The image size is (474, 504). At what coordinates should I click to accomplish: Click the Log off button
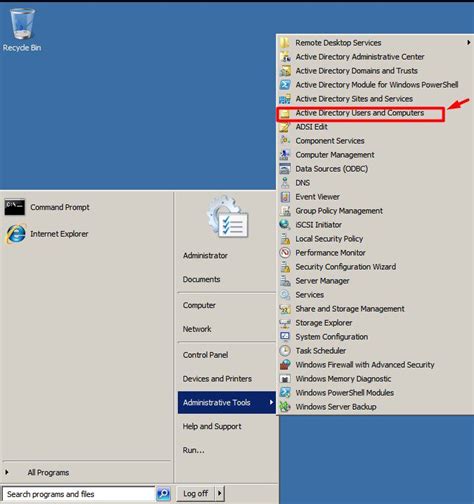[196, 493]
